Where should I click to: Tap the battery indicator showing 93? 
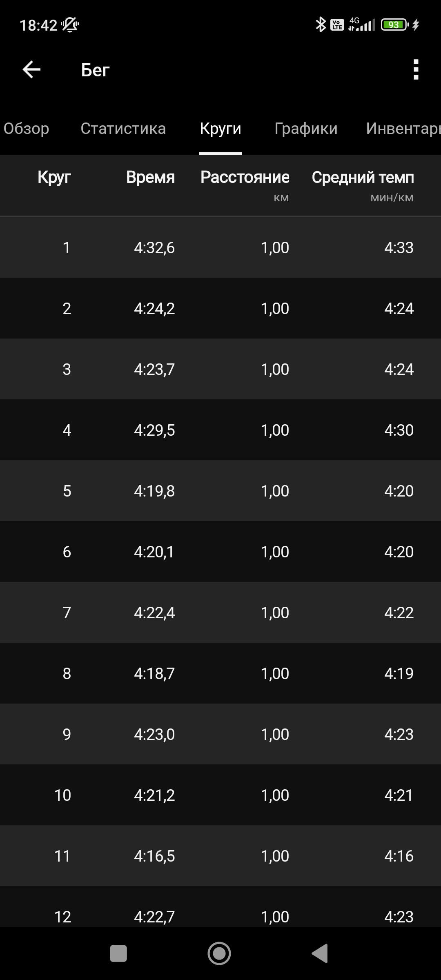[x=394, y=24]
